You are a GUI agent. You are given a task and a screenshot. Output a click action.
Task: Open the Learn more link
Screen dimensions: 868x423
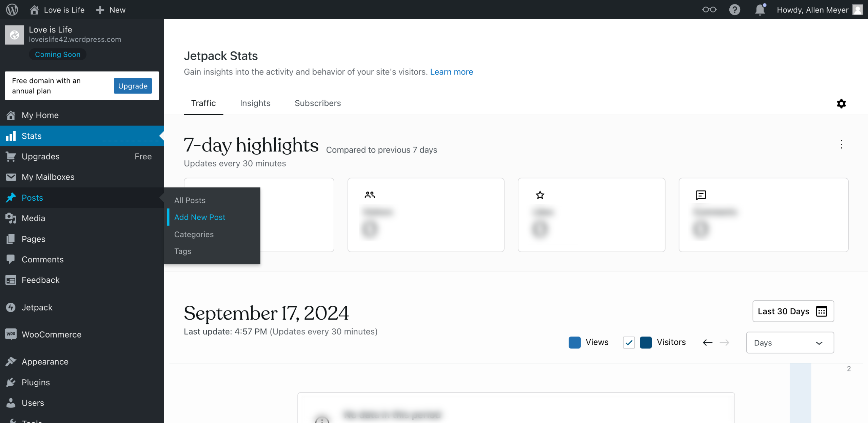pos(451,72)
